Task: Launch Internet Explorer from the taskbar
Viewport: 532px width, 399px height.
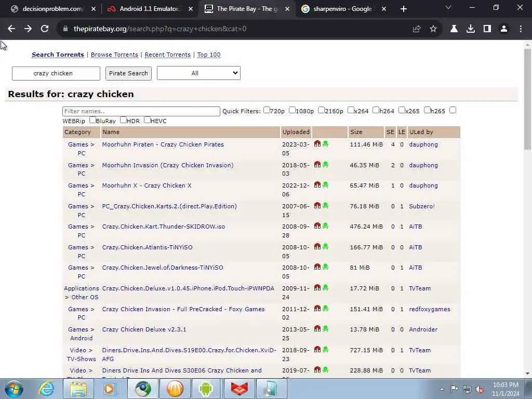Action: tap(46, 389)
